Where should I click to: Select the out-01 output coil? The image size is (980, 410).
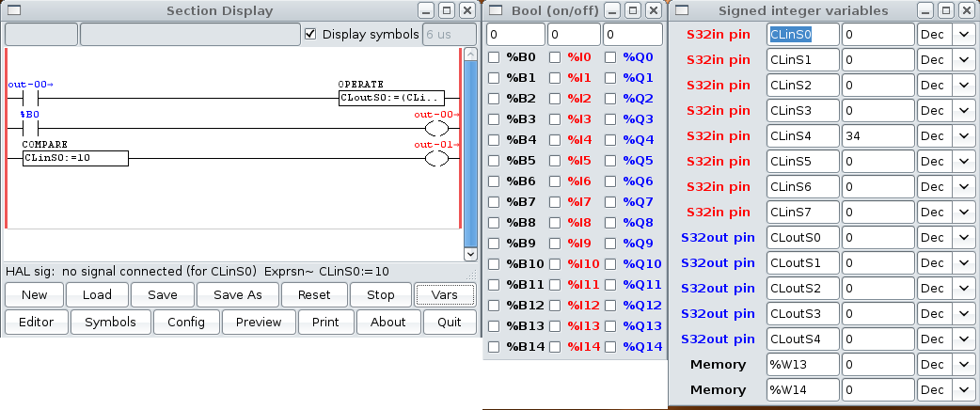coord(438,158)
